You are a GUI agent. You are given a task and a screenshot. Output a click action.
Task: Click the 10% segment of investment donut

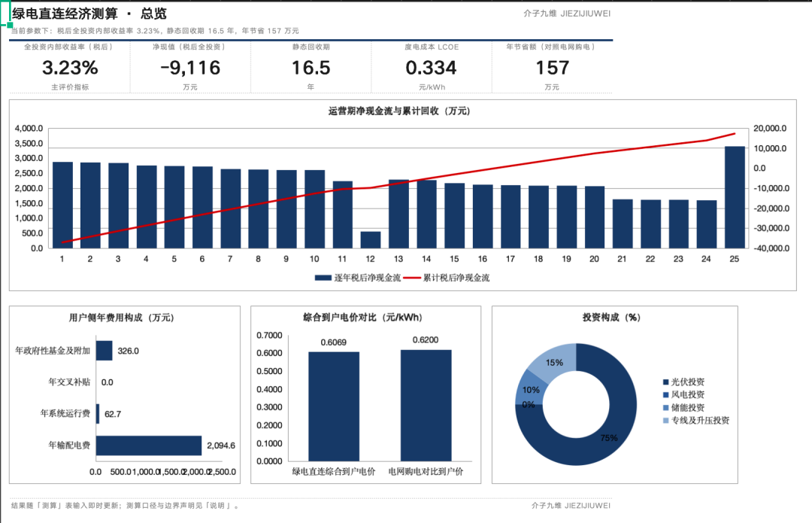(x=529, y=390)
